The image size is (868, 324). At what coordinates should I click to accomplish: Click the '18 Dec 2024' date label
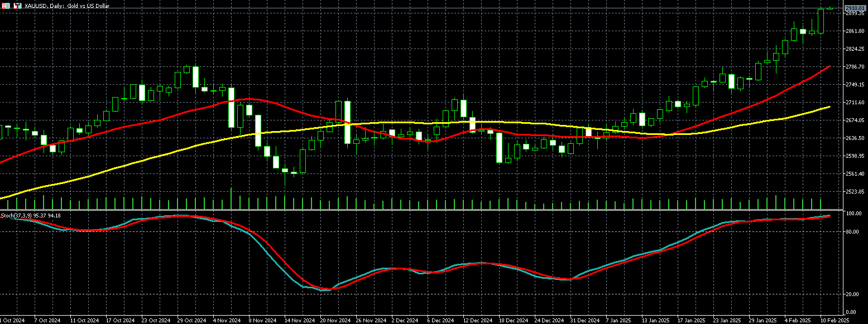click(x=514, y=321)
